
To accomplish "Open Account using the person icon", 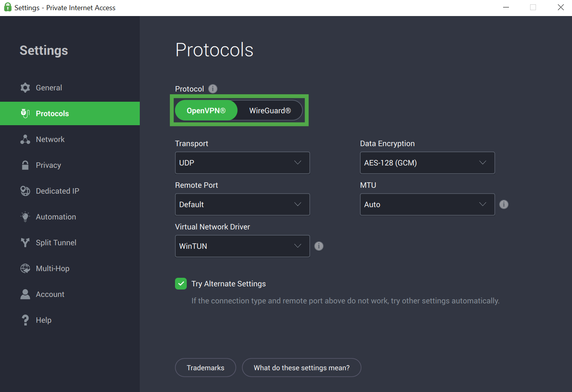I will pyautogui.click(x=25, y=294).
